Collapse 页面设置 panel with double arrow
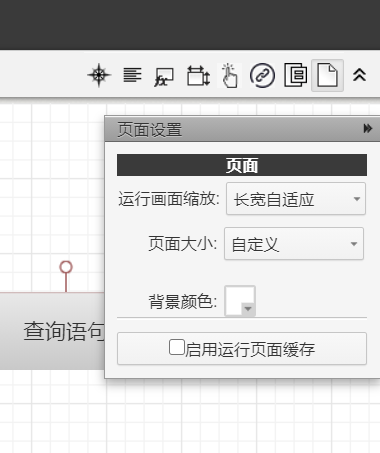This screenshot has height=453, width=380. pyautogui.click(x=368, y=128)
